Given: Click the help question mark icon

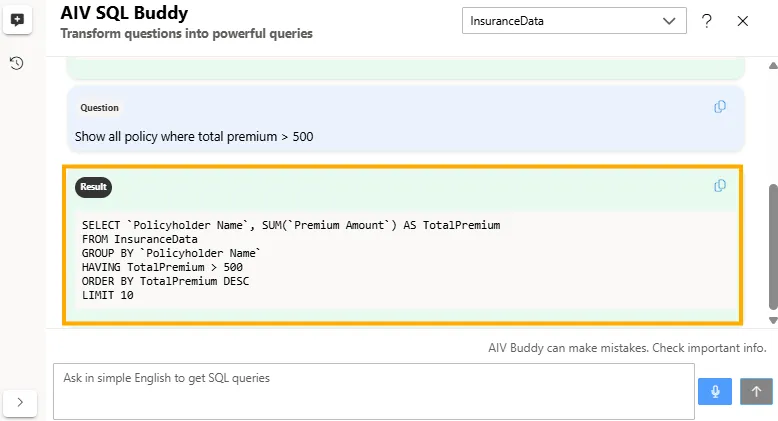Looking at the screenshot, I should 707,21.
